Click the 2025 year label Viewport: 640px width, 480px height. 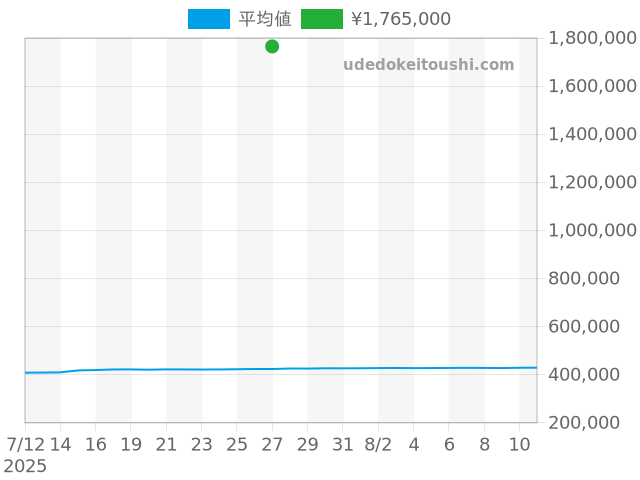[25, 466]
